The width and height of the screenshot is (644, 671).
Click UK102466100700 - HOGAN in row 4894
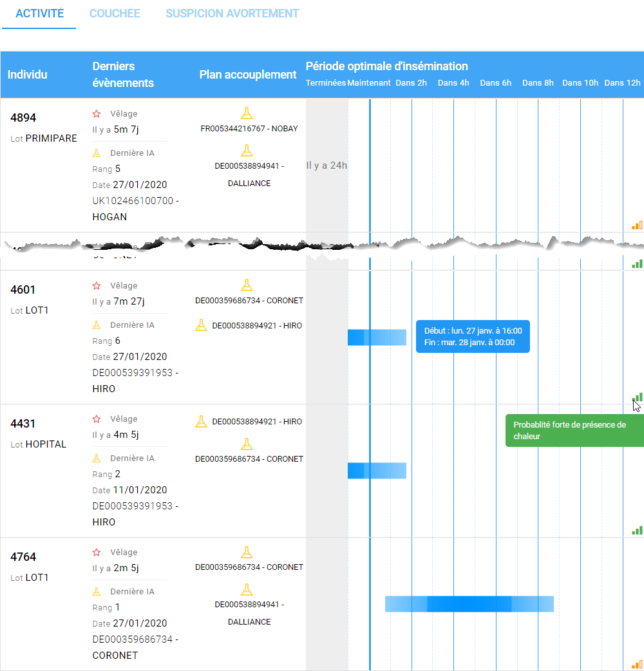point(136,209)
